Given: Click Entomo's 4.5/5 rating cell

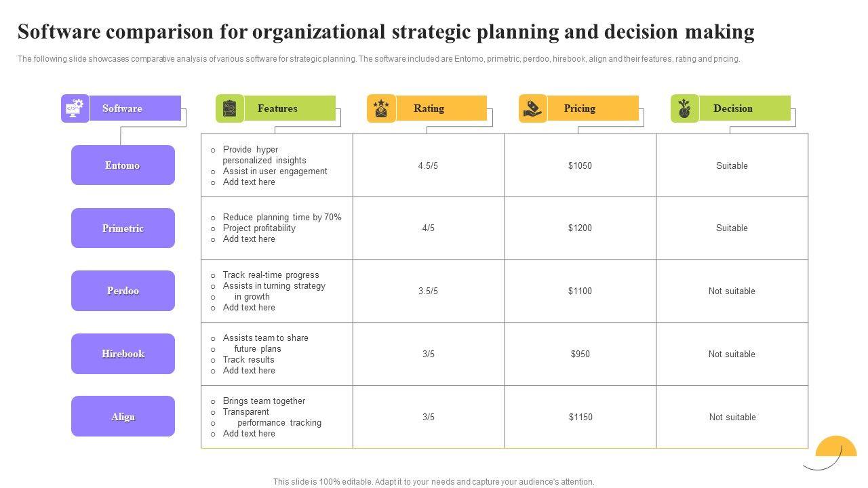Looking at the screenshot, I should coord(429,165).
